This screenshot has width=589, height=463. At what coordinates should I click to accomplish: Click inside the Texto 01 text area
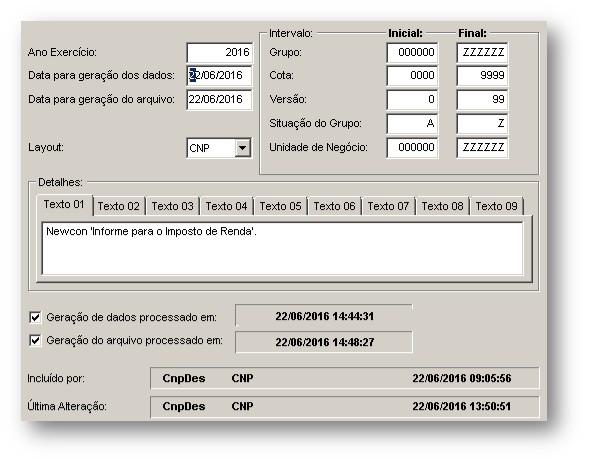pos(282,249)
